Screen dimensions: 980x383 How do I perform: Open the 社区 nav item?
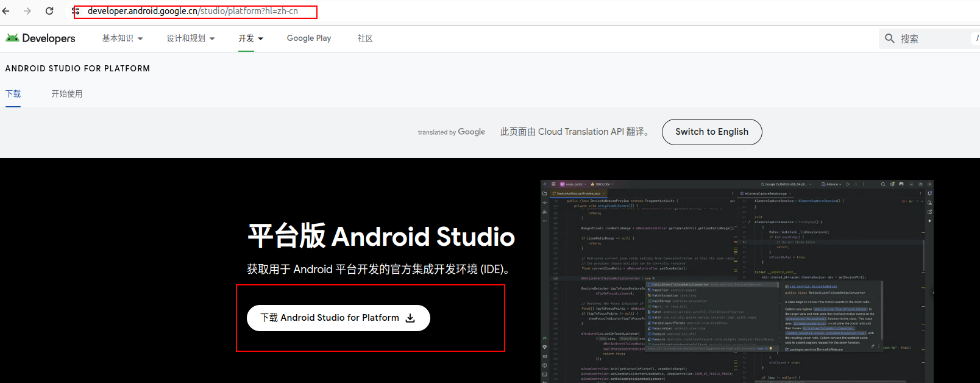[365, 38]
